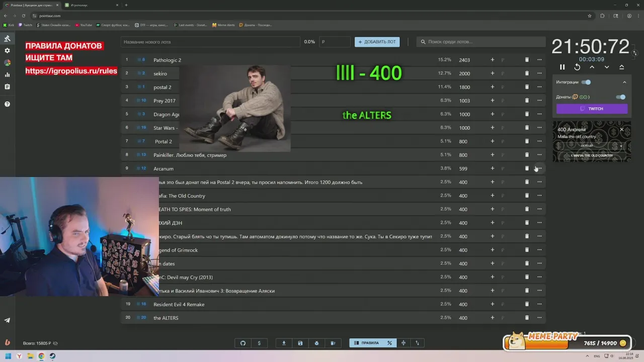Delete the Pathologic 2 lot
This screenshot has height=362, width=644.
click(527, 60)
